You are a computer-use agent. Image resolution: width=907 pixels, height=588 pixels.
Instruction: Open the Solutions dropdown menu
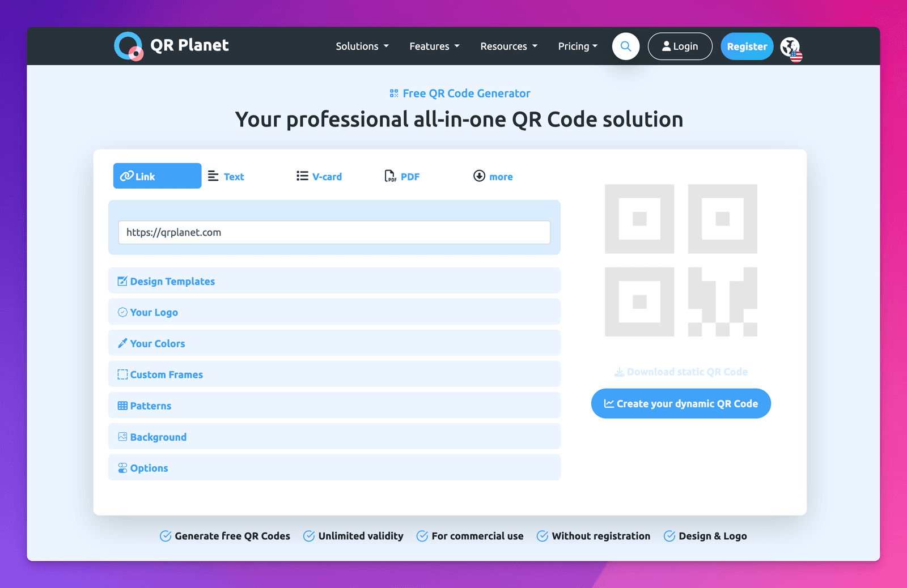362,46
